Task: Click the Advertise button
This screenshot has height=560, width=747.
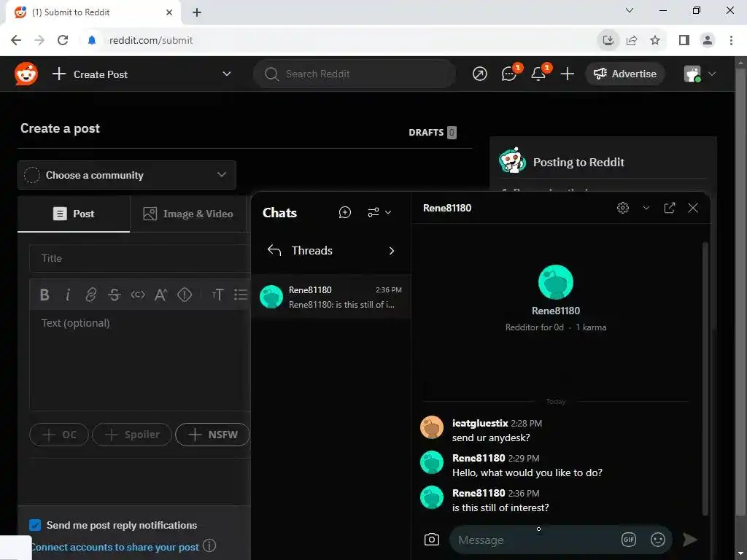Action: coord(624,74)
